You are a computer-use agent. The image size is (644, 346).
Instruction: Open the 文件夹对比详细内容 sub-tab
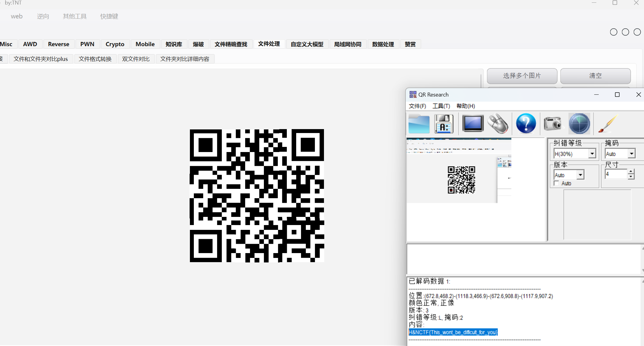point(185,59)
